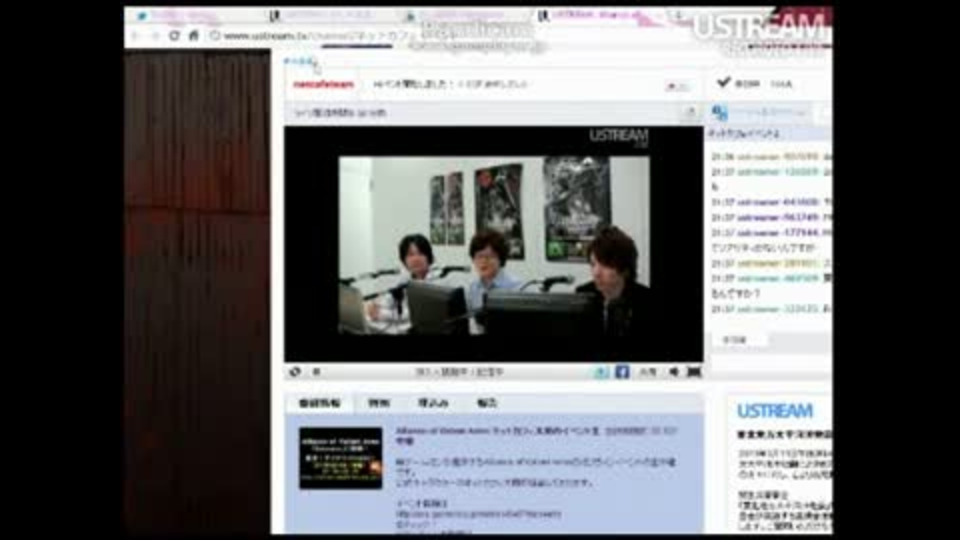Click the checkmark icon above the chat
Image resolution: width=960 pixels, height=540 pixels.
(x=724, y=82)
